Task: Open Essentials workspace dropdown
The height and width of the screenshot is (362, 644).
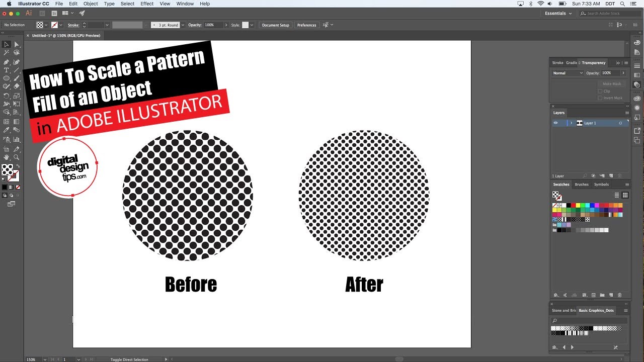Action: [558, 14]
